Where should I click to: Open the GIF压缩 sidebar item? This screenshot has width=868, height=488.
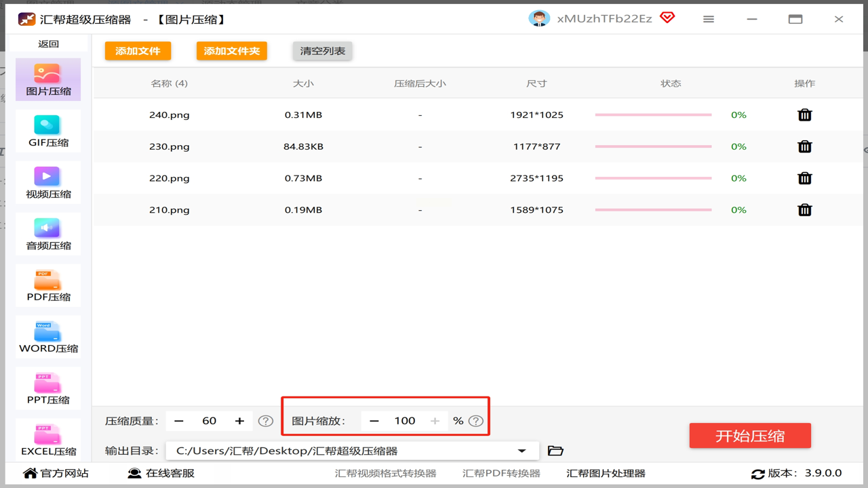[48, 131]
